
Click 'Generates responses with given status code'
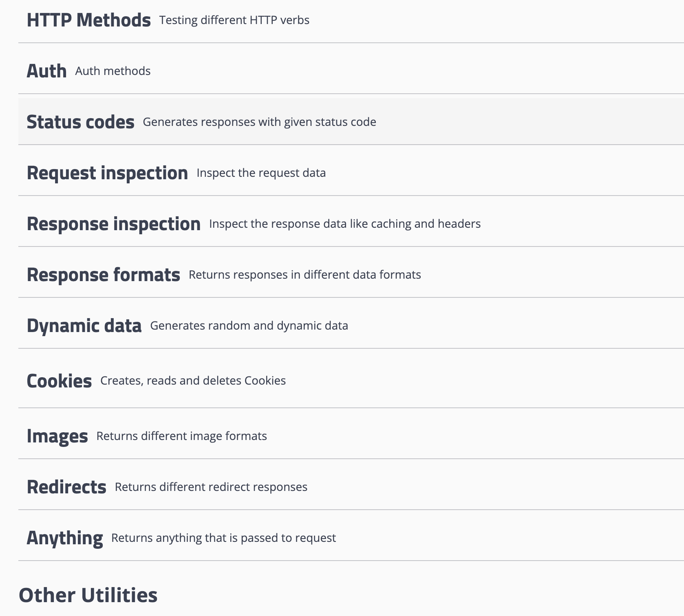tap(260, 122)
